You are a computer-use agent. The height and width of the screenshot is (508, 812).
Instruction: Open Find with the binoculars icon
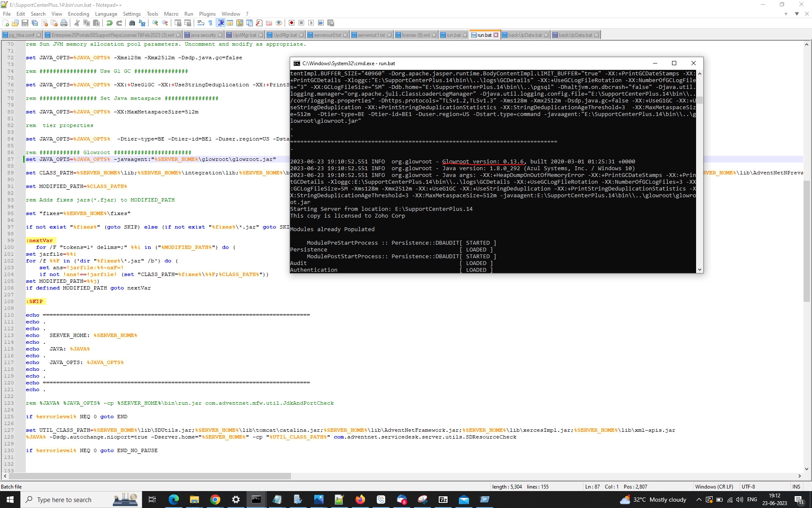tap(132, 23)
